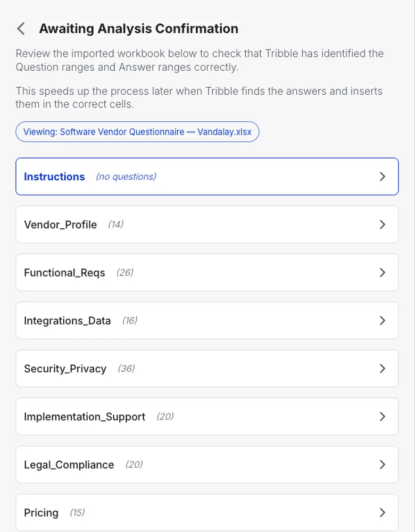Expand Instructions using its chevron arrow
The image size is (415, 532).
383,177
